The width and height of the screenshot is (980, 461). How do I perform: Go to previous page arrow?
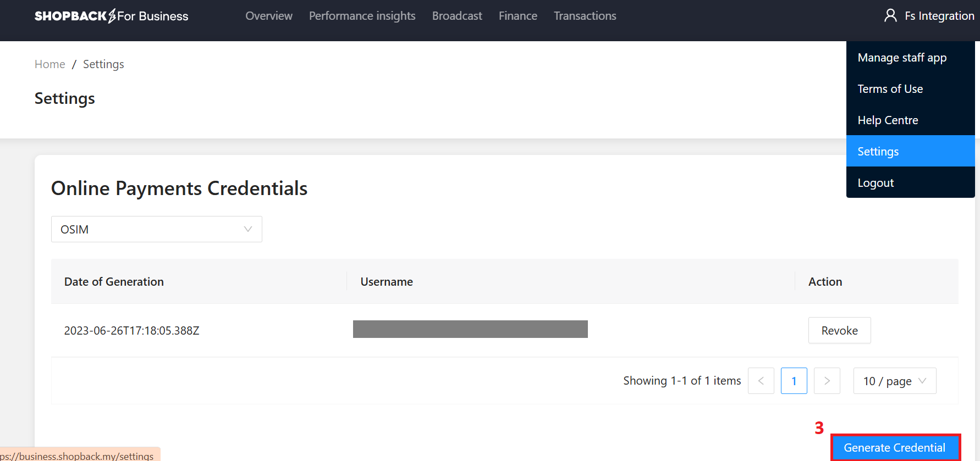coord(761,381)
